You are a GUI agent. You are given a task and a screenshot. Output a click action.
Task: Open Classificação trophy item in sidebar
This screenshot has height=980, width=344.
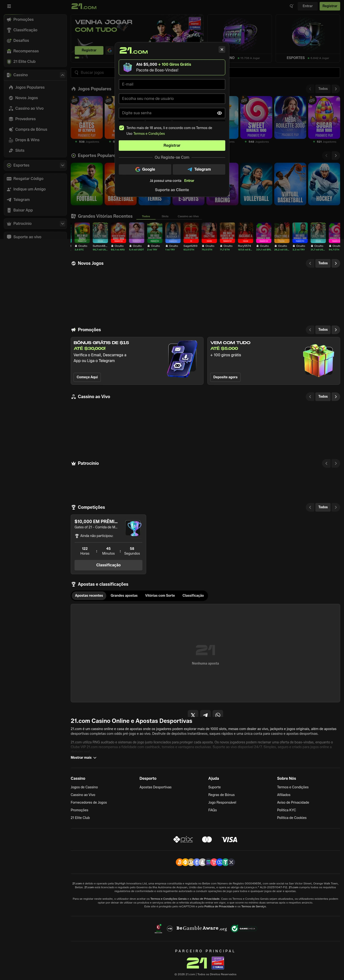(x=35, y=30)
